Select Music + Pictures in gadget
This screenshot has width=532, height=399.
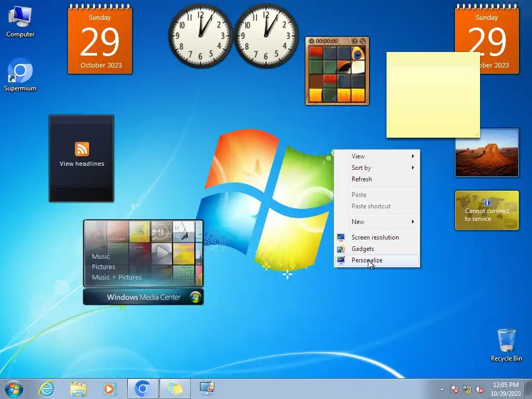[x=117, y=277]
